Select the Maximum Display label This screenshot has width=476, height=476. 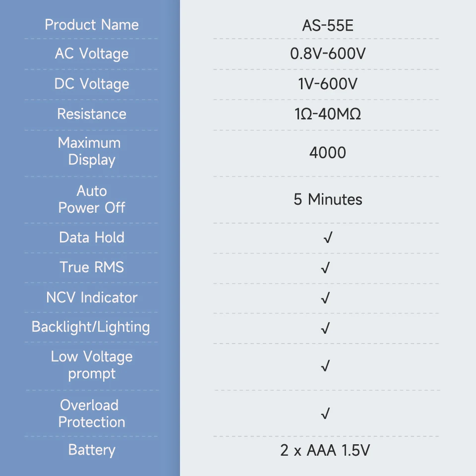(x=90, y=151)
